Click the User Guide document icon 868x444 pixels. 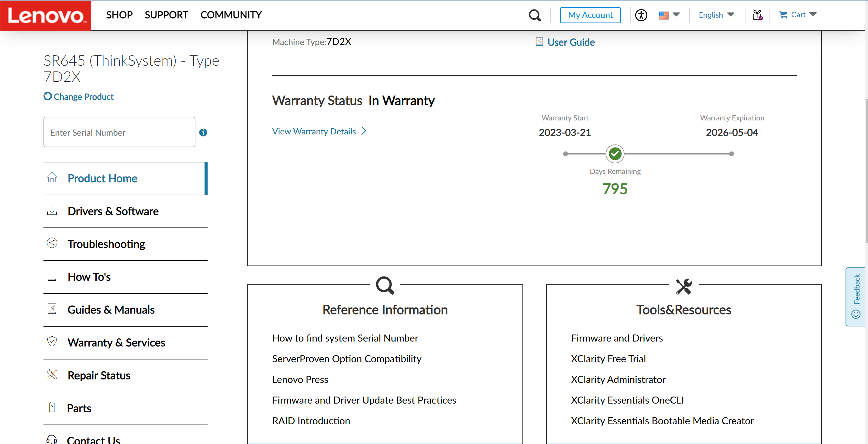[539, 41]
